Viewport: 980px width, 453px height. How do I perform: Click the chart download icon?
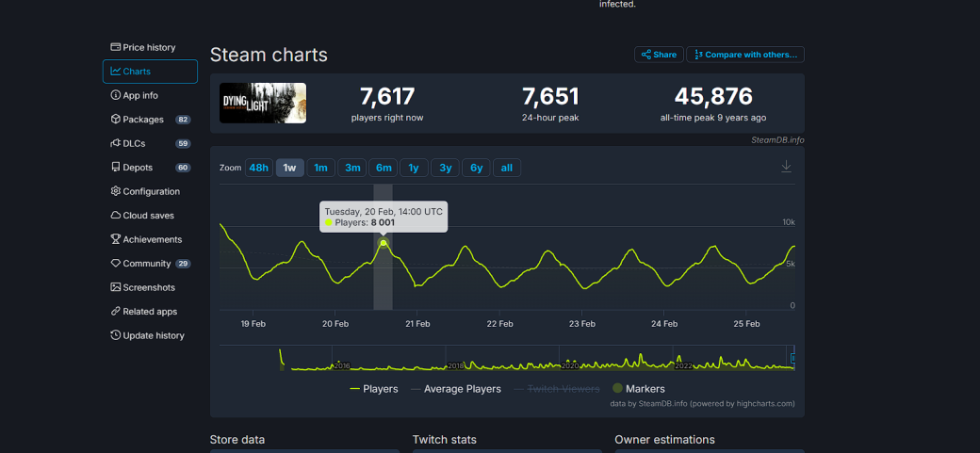[x=786, y=166]
